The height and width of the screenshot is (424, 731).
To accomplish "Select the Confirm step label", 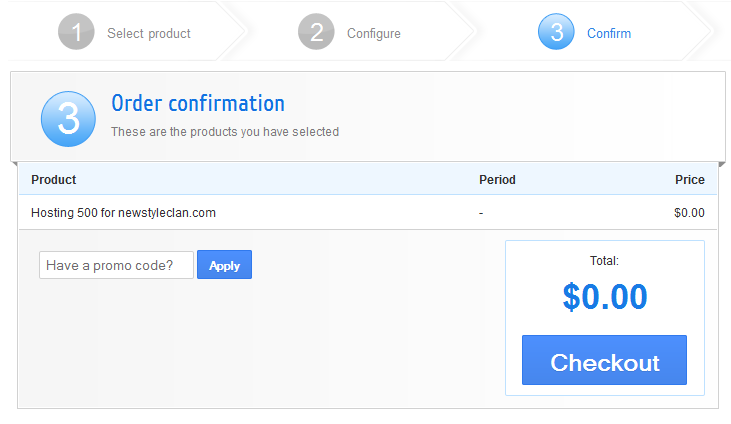I will (x=608, y=33).
